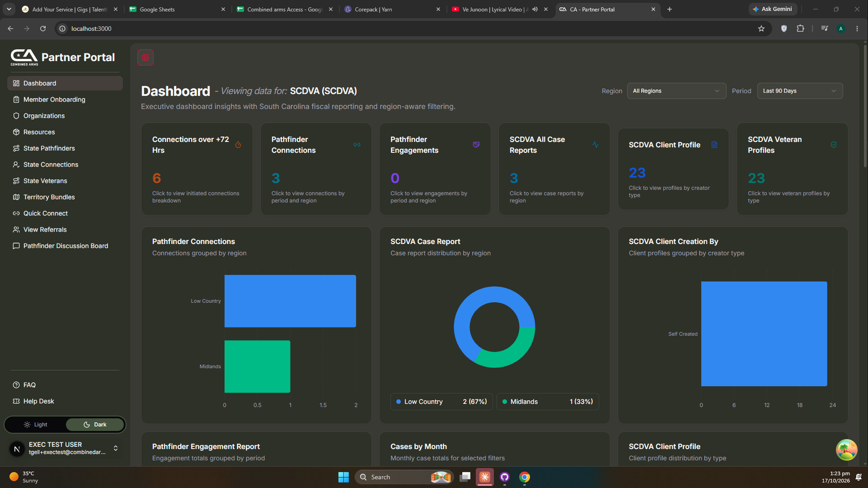Open a new browser tab

point(669,9)
